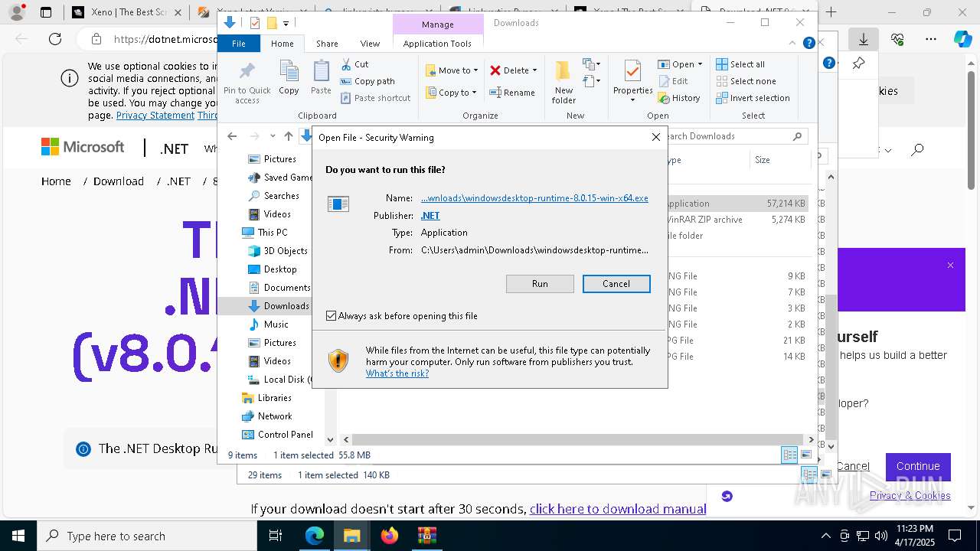Select Music in navigation tree
The width and height of the screenshot is (980, 551).
(268, 324)
